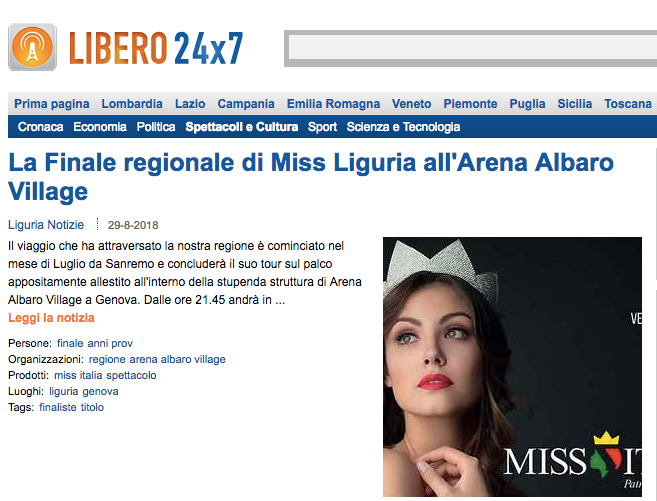Image resolution: width=657 pixels, height=501 pixels.
Task: Focus the search input field
Action: pos(472,48)
